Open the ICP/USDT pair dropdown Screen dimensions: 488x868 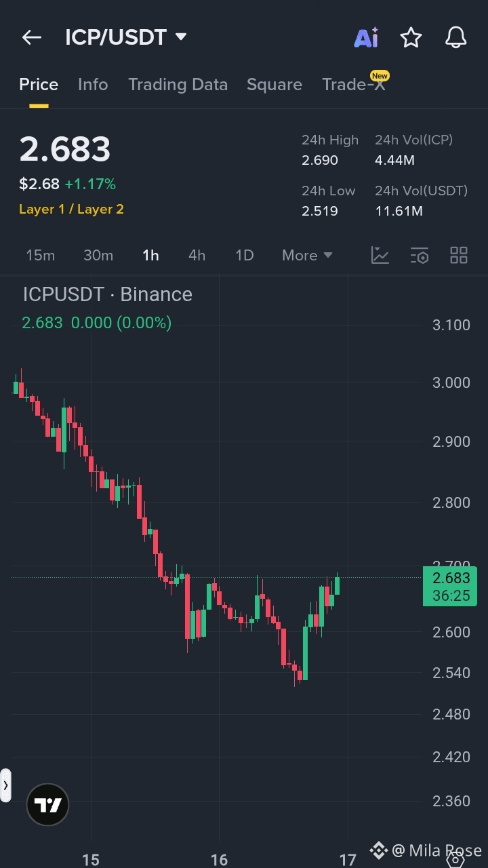click(x=126, y=37)
